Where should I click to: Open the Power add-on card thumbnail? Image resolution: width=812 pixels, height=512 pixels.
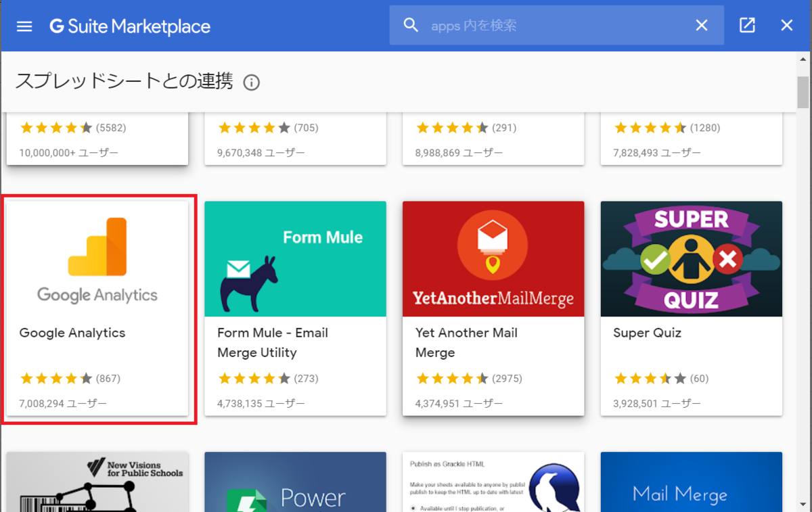(295, 482)
